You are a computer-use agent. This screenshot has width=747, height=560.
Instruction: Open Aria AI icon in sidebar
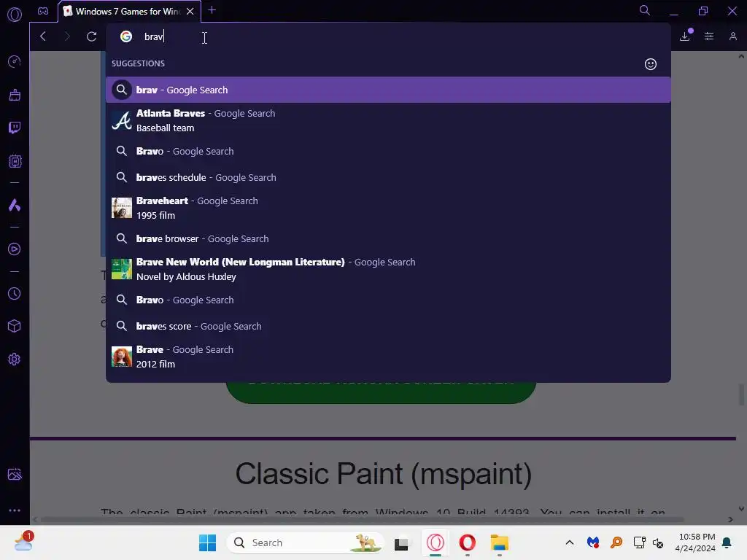tap(15, 205)
